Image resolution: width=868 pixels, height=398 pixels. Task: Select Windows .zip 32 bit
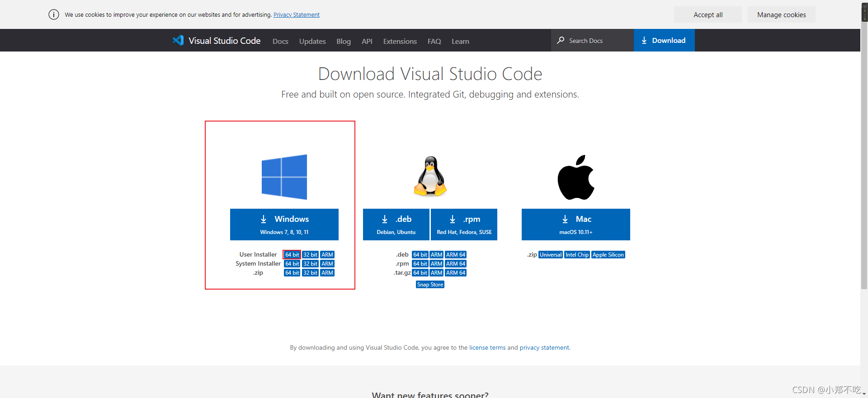[310, 273]
